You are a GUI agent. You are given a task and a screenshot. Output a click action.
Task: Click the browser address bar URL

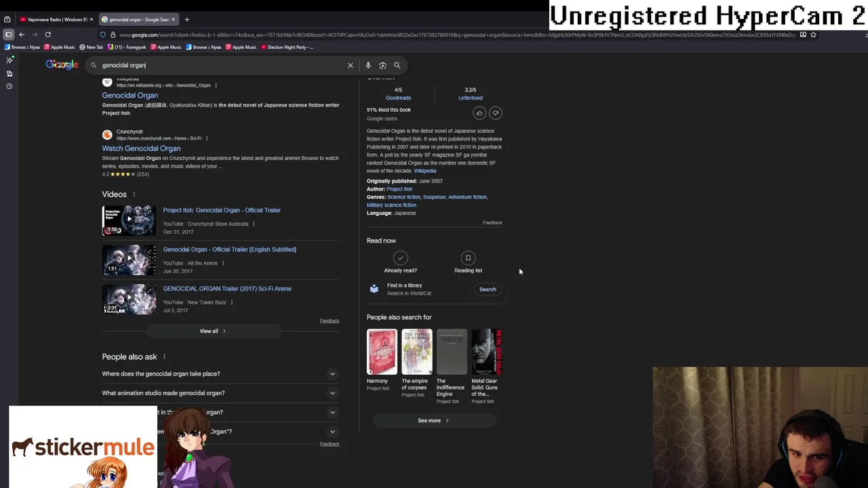tap(456, 35)
